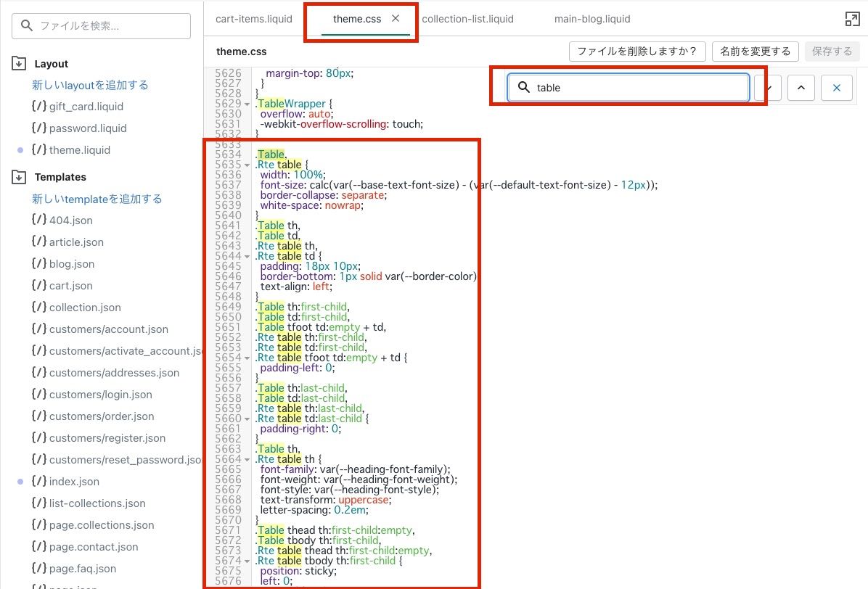Close the theme.css tab
This screenshot has height=589, width=868.
point(396,18)
